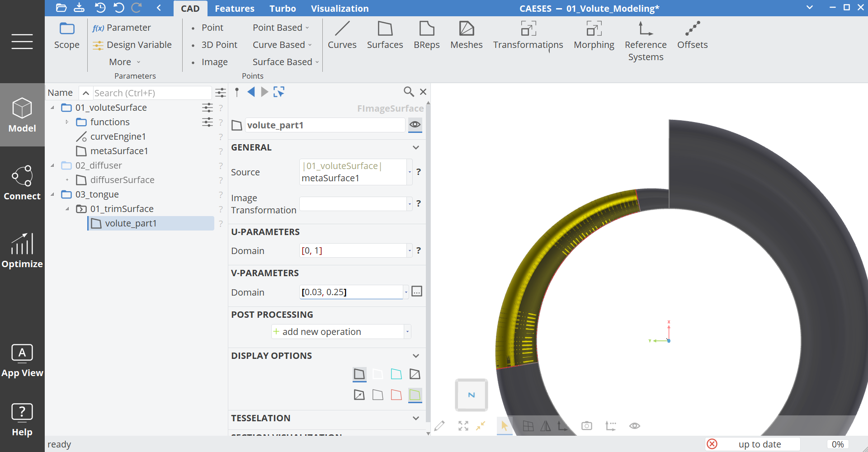Switch to the Features ribbon tab

(x=235, y=9)
